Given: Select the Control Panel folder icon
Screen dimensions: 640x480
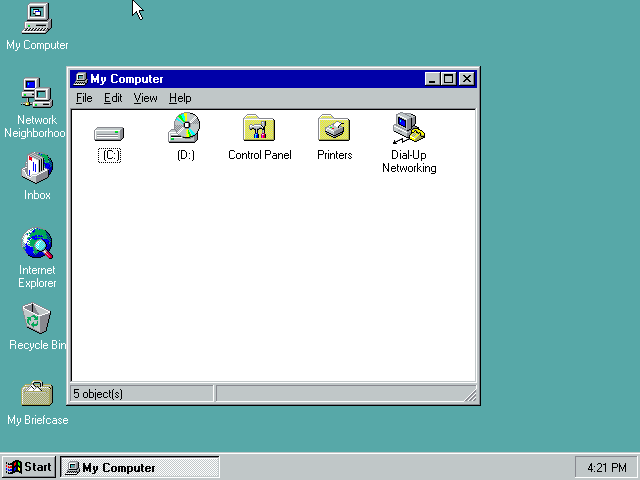Looking at the screenshot, I should click(x=259, y=128).
